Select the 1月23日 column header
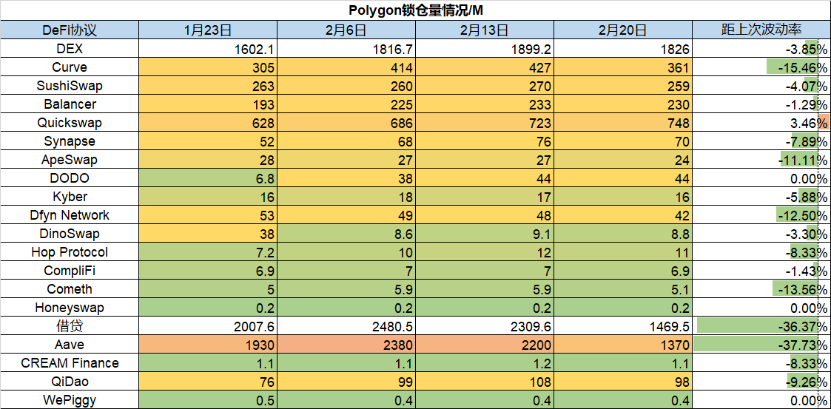The width and height of the screenshot is (831, 409). (208, 30)
